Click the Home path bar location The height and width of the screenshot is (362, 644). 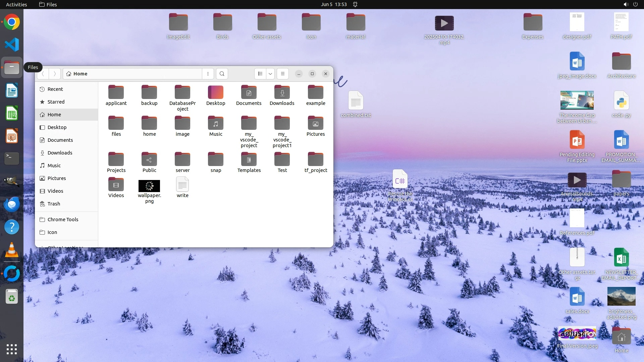click(80, 74)
